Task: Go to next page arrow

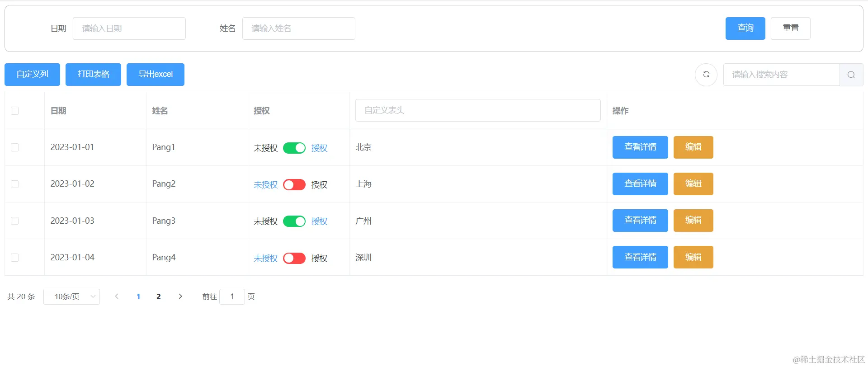Action: (180, 296)
